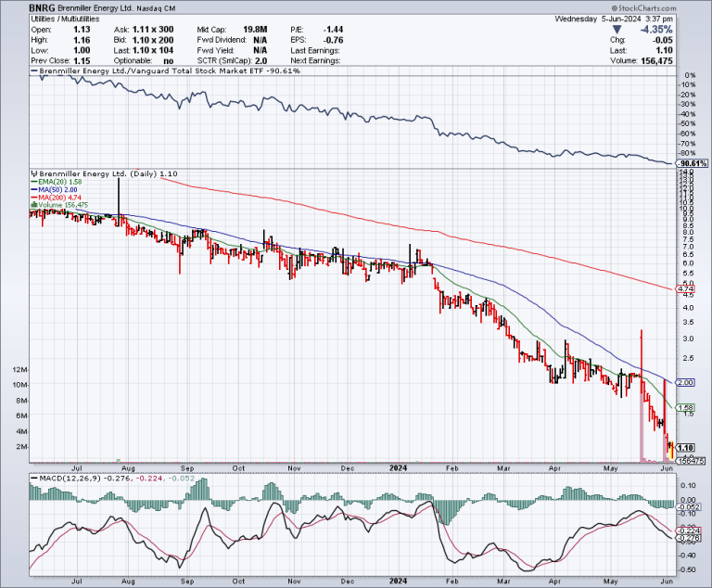Image resolution: width=712 pixels, height=588 pixels.
Task: Click the P/E value -1.44
Action: (333, 29)
